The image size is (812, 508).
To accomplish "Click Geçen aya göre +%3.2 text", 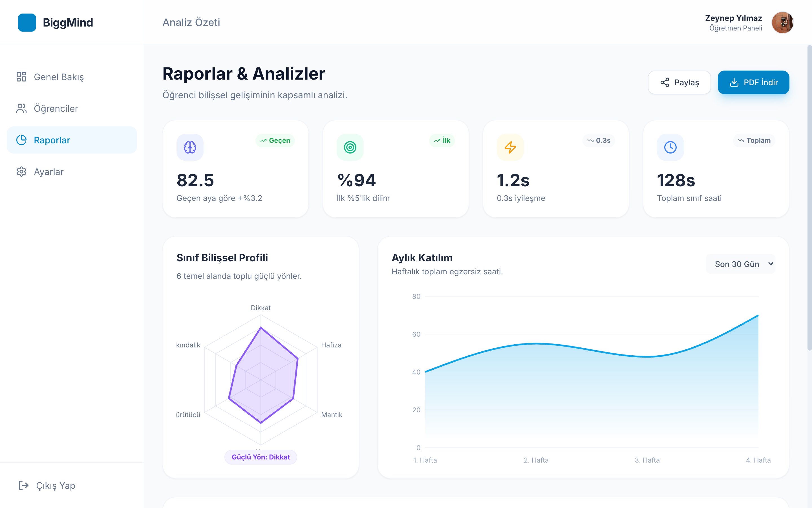I will coord(219,198).
